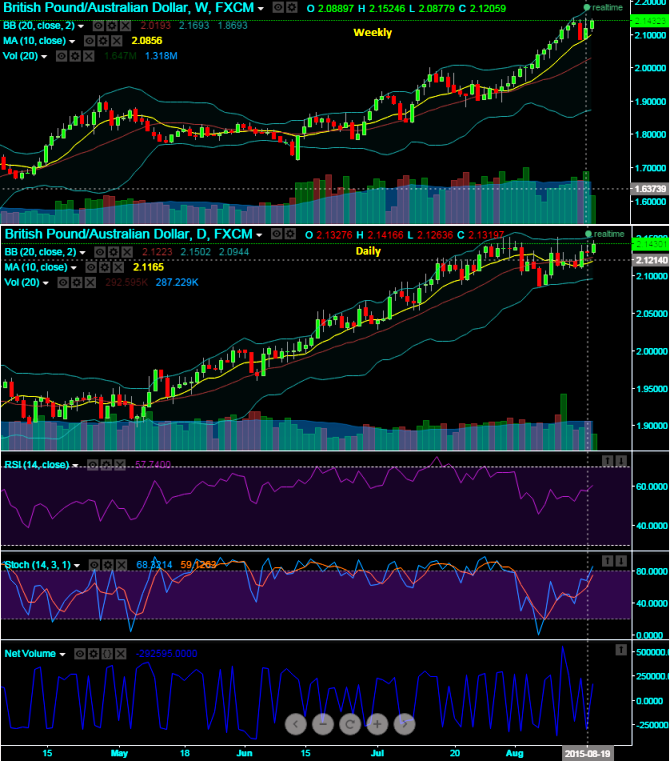The width and height of the screenshot is (670, 761).
Task: Zoom in with the plus button
Action: pyautogui.click(x=377, y=724)
